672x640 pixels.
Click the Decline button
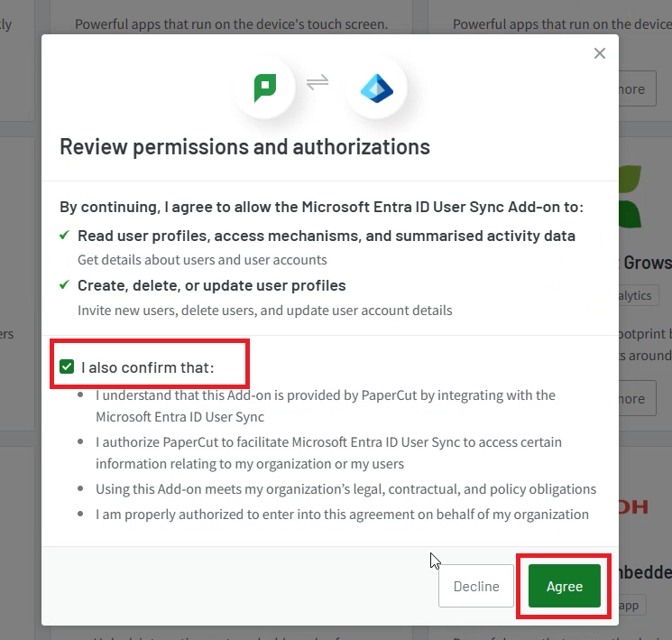[476, 586]
